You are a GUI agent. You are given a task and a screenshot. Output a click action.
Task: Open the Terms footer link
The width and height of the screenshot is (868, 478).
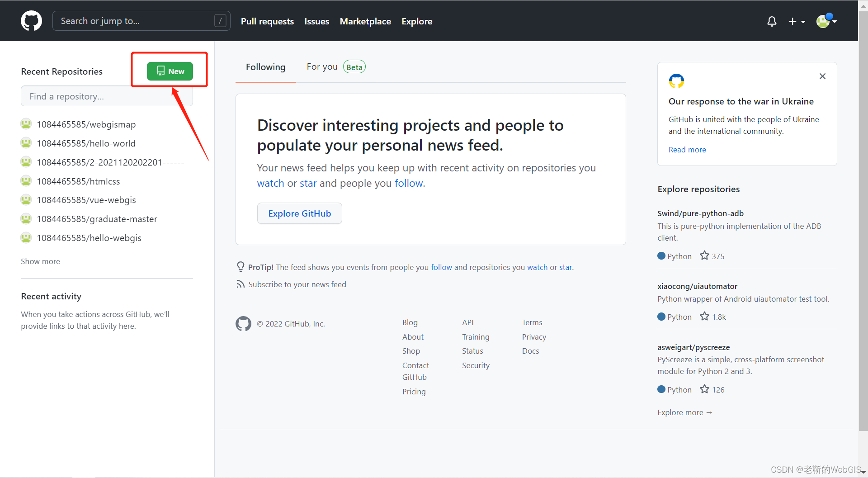pyautogui.click(x=532, y=322)
